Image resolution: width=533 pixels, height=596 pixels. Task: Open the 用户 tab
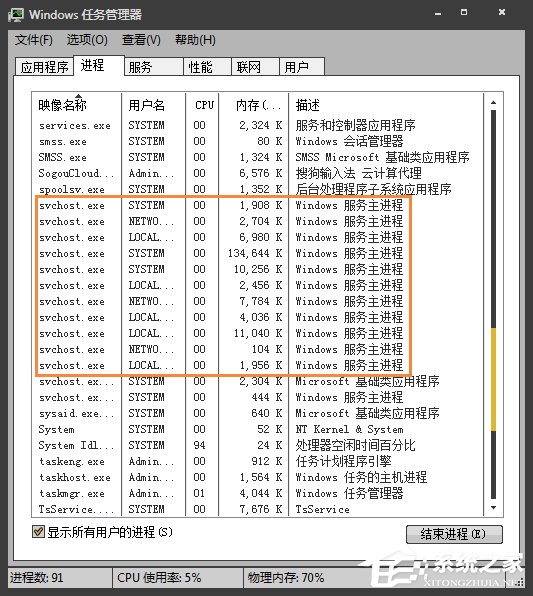[x=302, y=67]
